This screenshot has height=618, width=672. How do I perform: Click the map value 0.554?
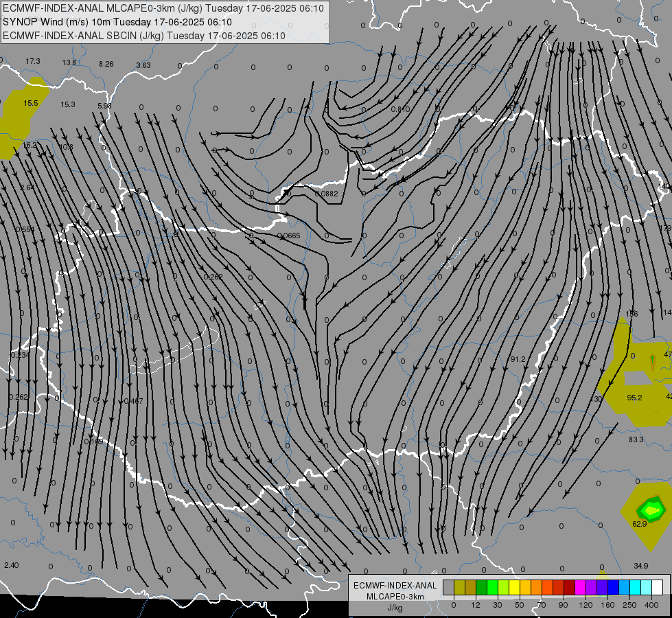pyautogui.click(x=25, y=229)
